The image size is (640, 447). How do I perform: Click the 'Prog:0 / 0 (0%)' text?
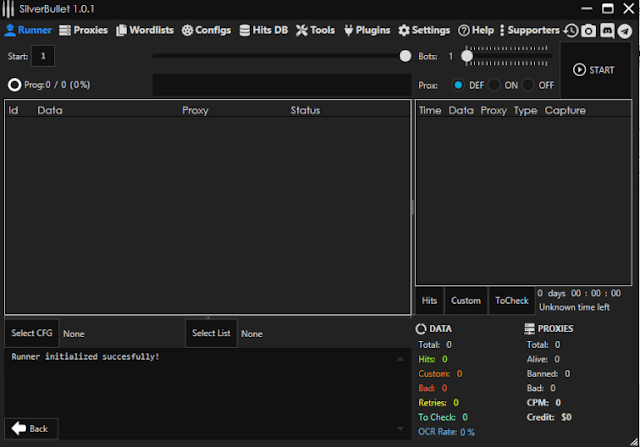point(57,85)
